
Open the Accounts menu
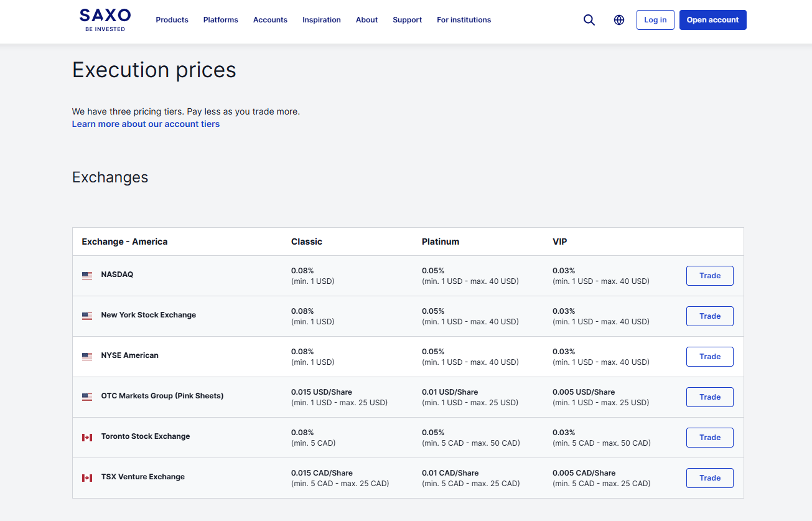click(270, 20)
